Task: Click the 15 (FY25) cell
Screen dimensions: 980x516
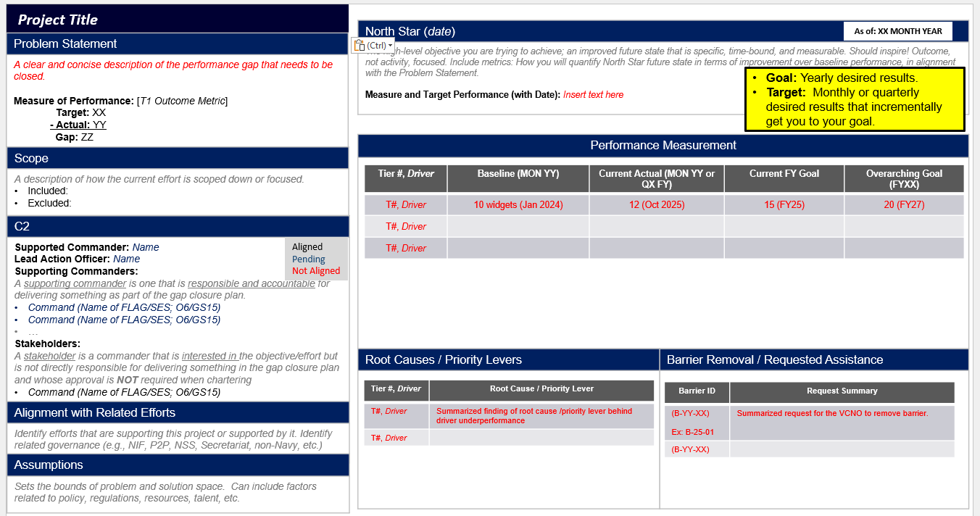Action: click(784, 204)
